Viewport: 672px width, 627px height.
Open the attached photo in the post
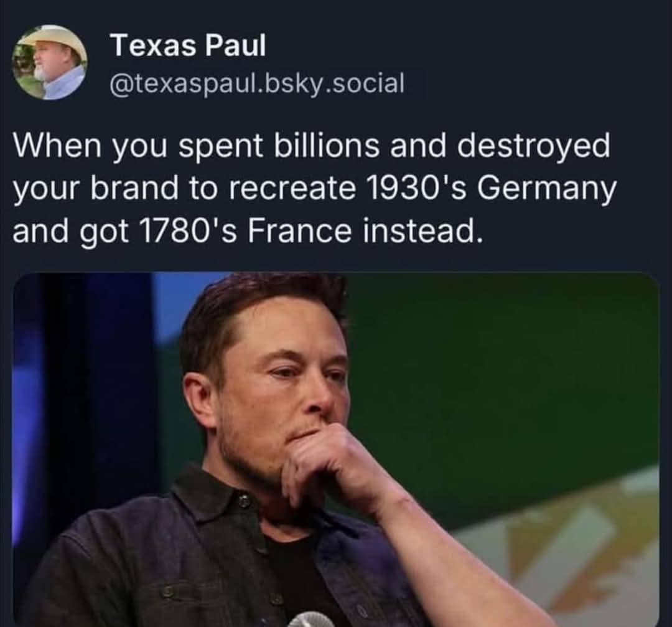336,450
